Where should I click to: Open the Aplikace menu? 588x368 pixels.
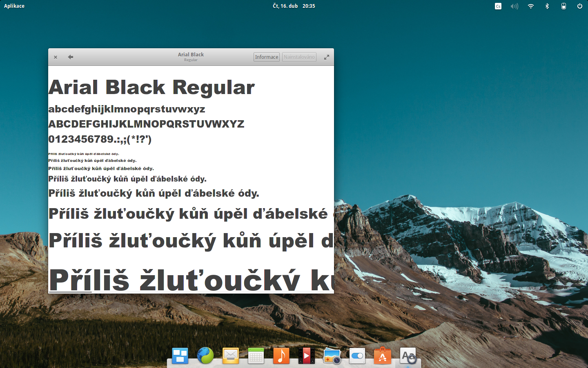pos(14,6)
